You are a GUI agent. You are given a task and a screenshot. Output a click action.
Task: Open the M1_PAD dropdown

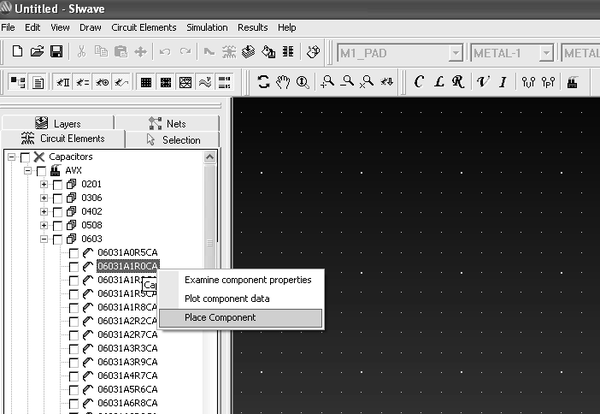(x=455, y=53)
